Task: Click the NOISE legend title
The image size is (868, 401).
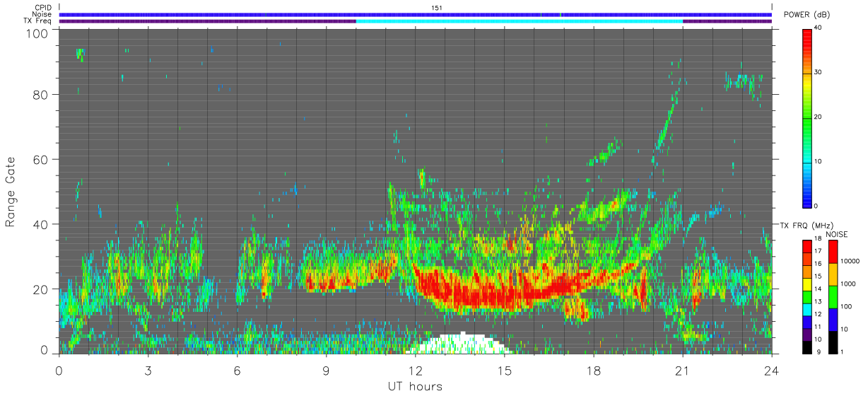Action: click(x=838, y=234)
